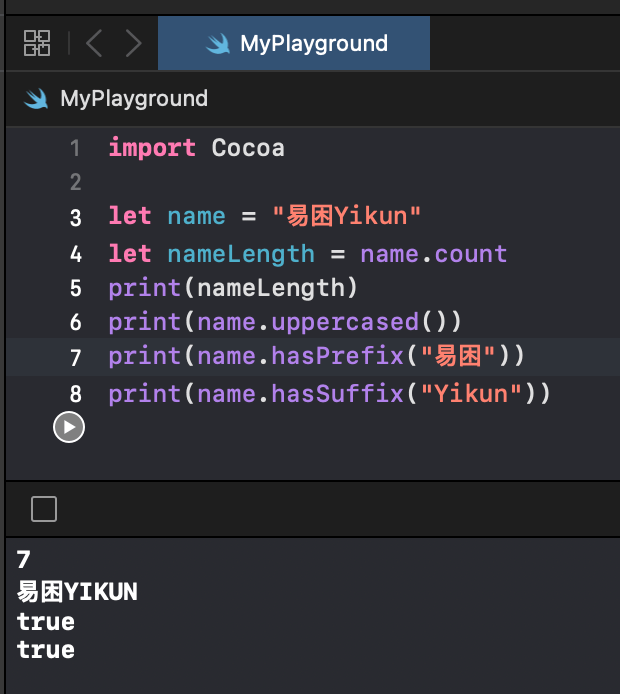Place cursor on the import keyword
Image resolution: width=620 pixels, height=694 pixels.
(x=151, y=148)
